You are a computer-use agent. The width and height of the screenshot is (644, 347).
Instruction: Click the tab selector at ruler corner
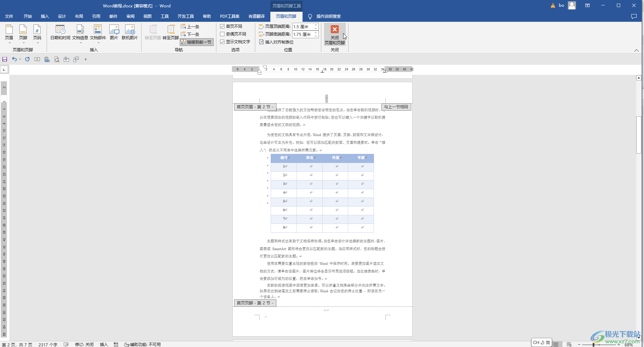pyautogui.click(x=4, y=69)
